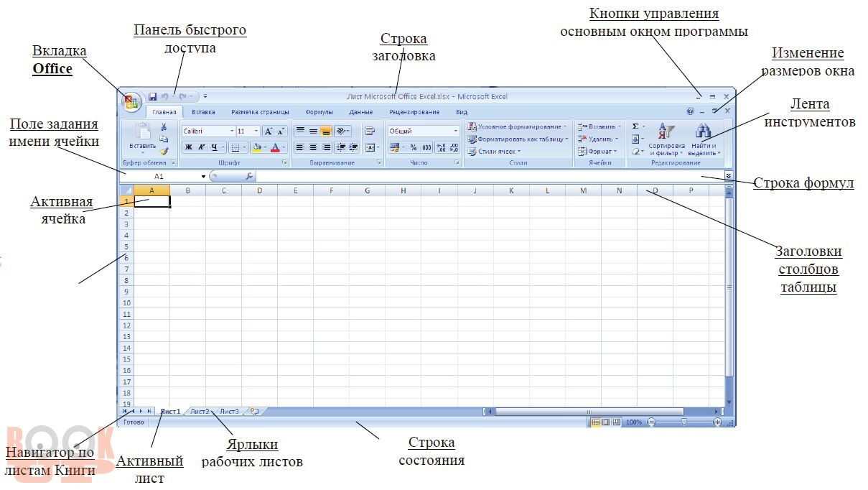Cut the selection with the scissors icon
Viewport: 868px width, 490px height.
[x=164, y=126]
